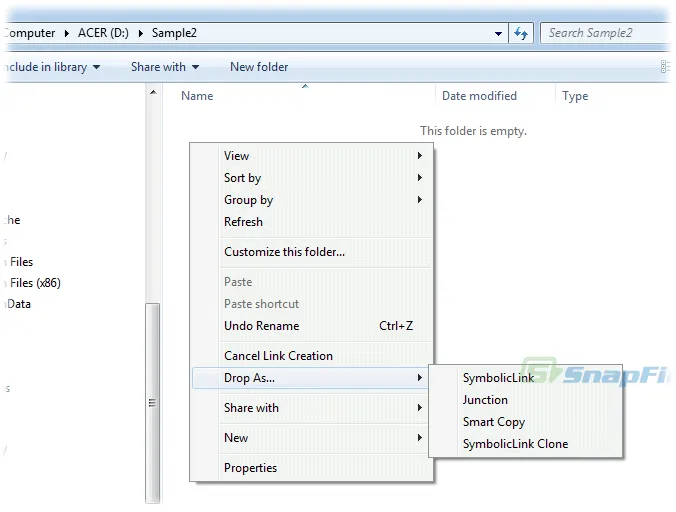Click the paste entry labeled Paste shortcut

(311, 304)
